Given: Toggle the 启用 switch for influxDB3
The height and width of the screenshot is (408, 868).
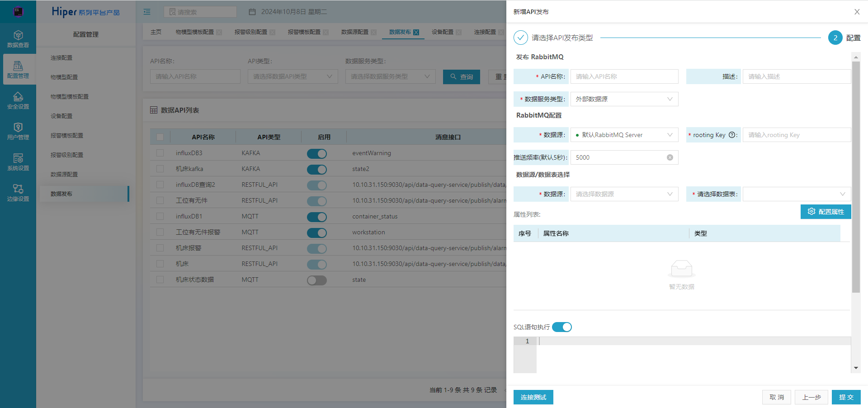Looking at the screenshot, I should (316, 153).
